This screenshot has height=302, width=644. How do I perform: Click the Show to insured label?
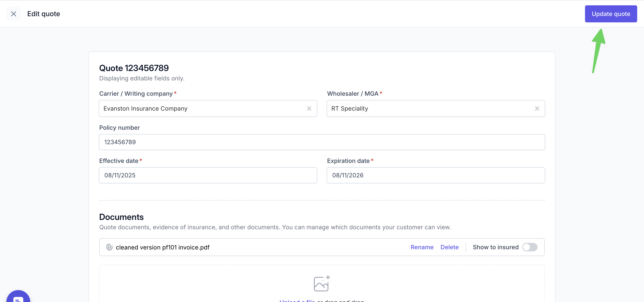coord(496,247)
